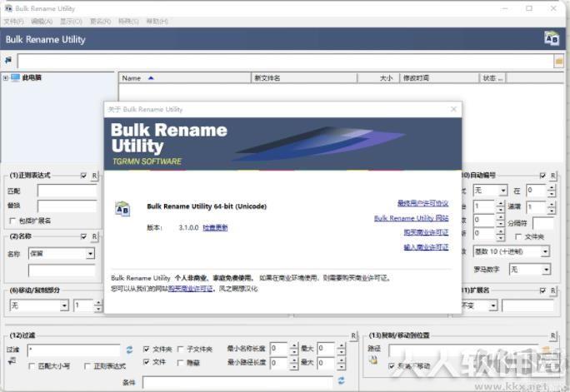Click the folder path bar at top

tap(285, 61)
